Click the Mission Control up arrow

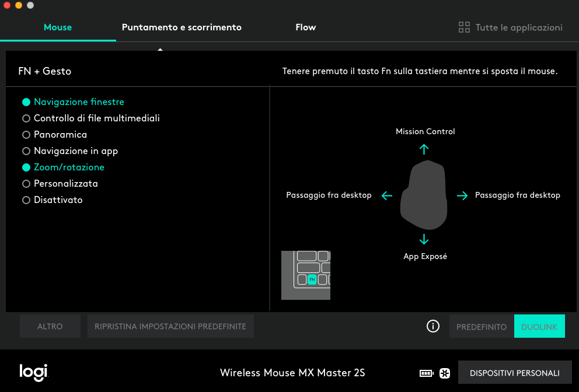424,149
